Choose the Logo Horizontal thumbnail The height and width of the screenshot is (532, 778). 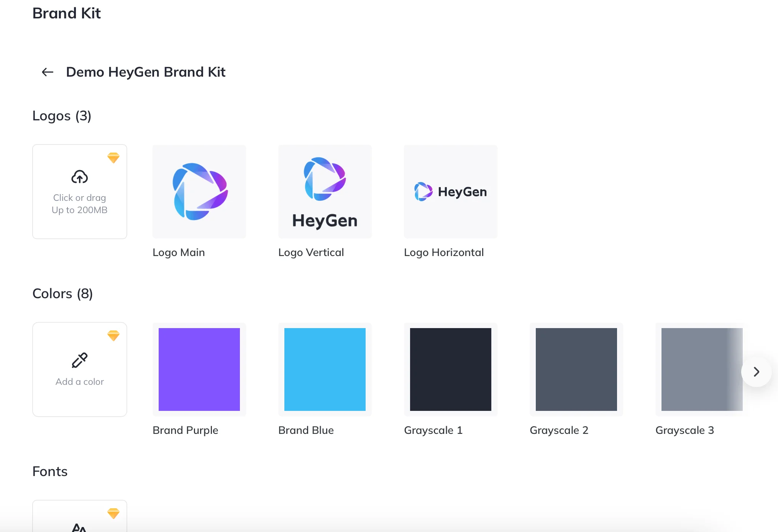(451, 192)
